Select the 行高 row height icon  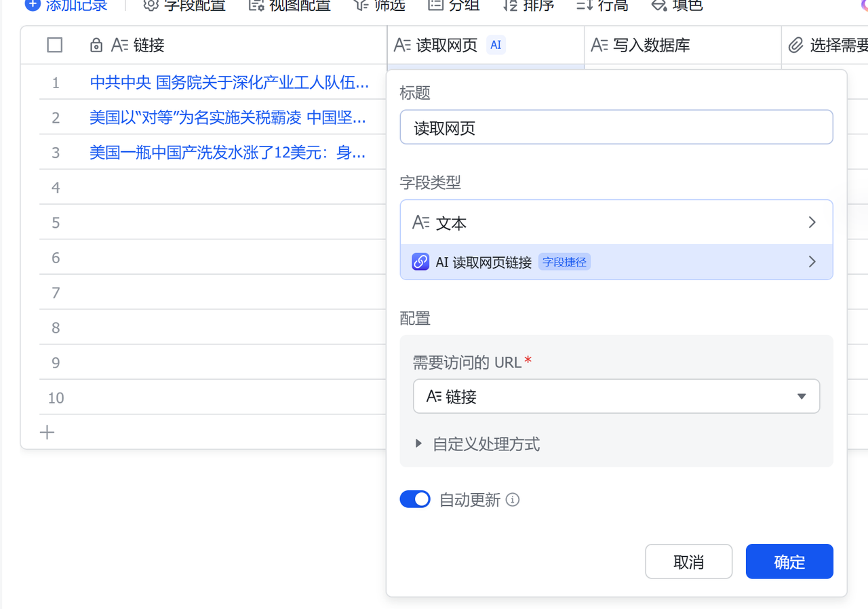pyautogui.click(x=583, y=5)
